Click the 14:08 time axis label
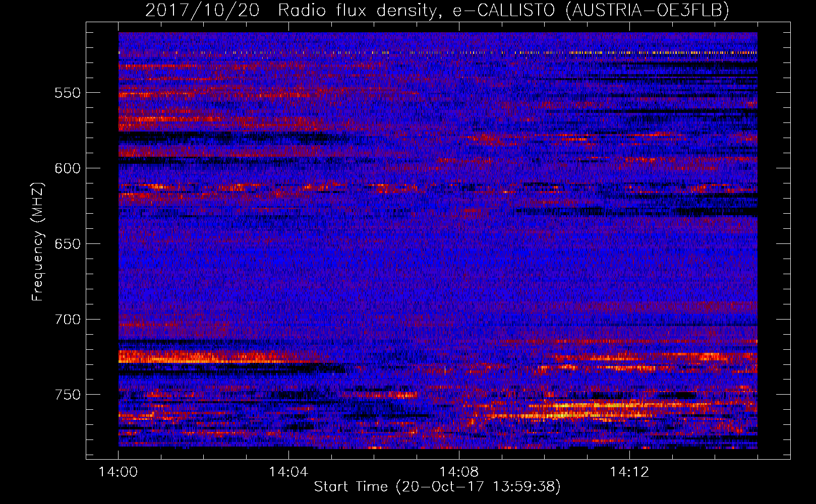Screen dimensions: 816x504 [x=459, y=472]
